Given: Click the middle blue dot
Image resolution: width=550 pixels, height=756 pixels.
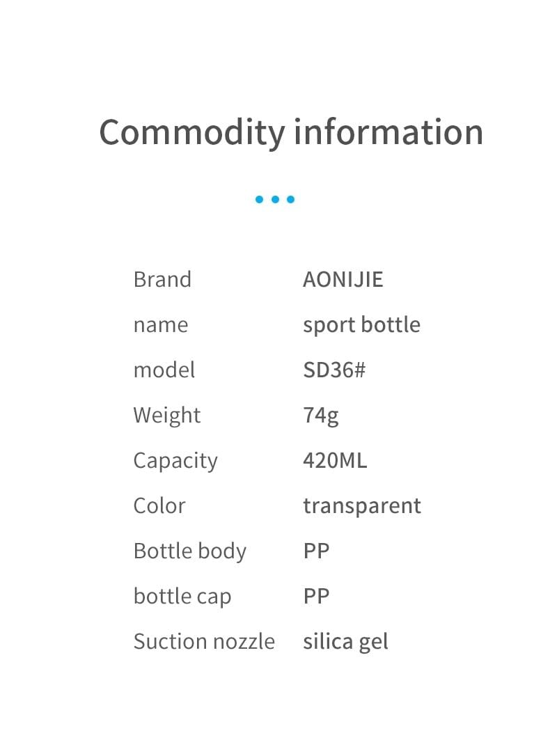Looking at the screenshot, I should (275, 199).
